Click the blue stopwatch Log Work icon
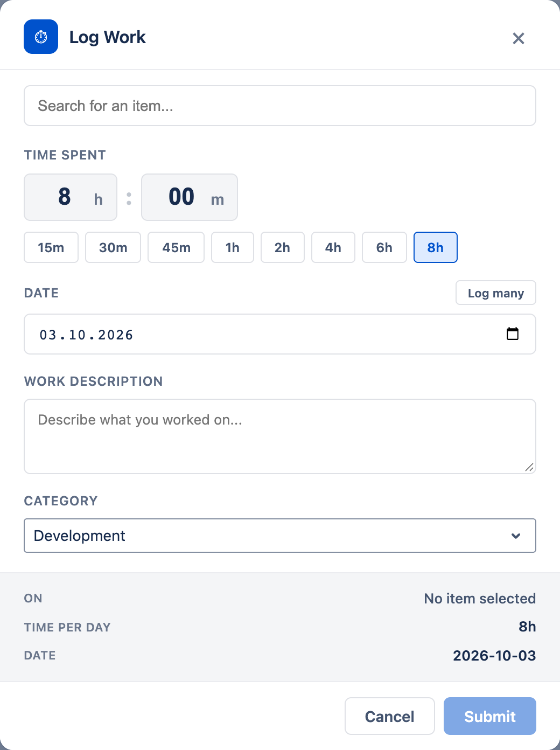The image size is (560, 750). (41, 37)
